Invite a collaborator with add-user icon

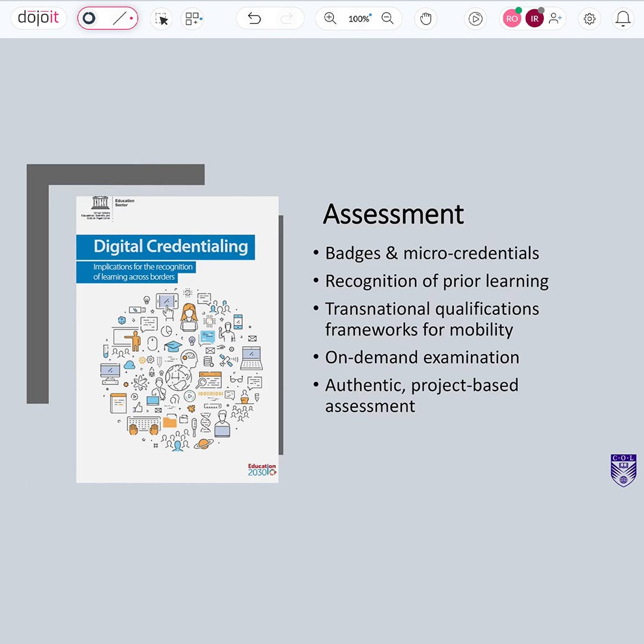point(555,18)
